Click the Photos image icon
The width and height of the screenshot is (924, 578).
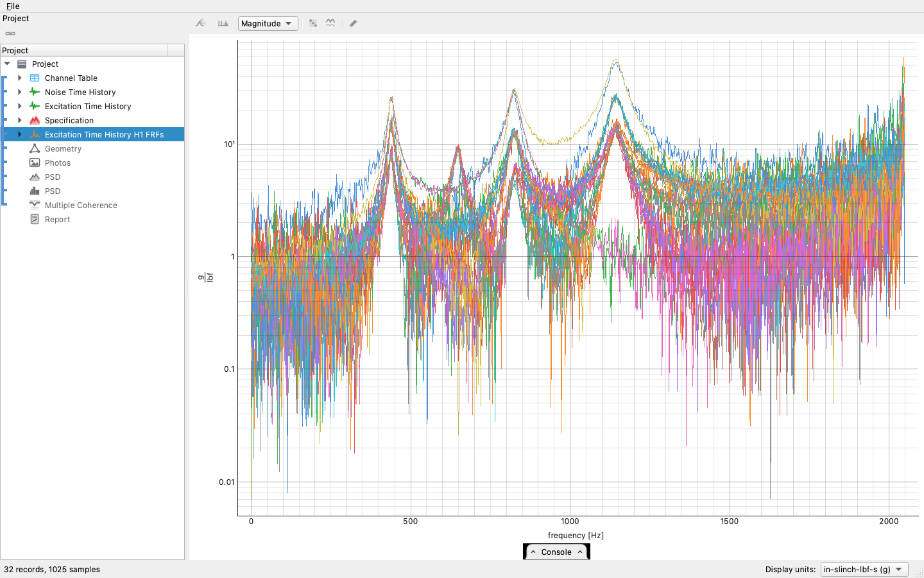coord(35,162)
